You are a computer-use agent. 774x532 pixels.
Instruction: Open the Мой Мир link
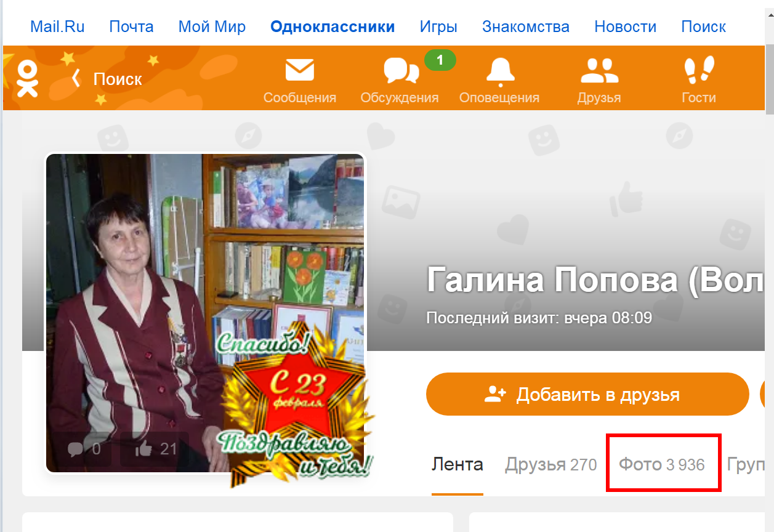tap(212, 27)
